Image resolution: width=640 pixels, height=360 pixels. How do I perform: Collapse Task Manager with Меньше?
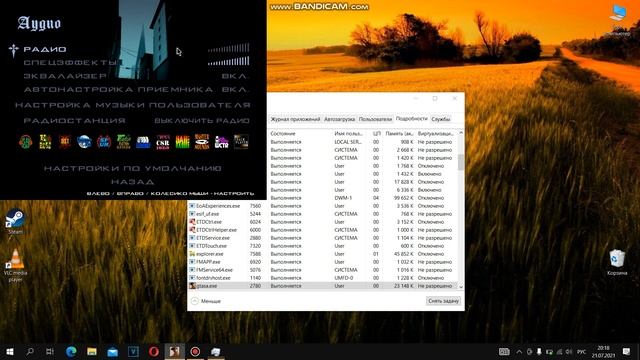[206, 301]
